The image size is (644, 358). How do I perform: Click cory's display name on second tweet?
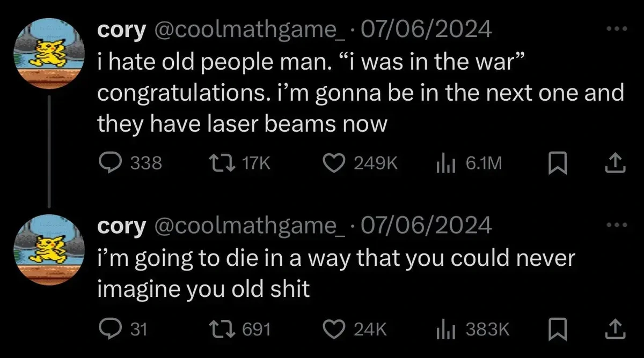121,226
